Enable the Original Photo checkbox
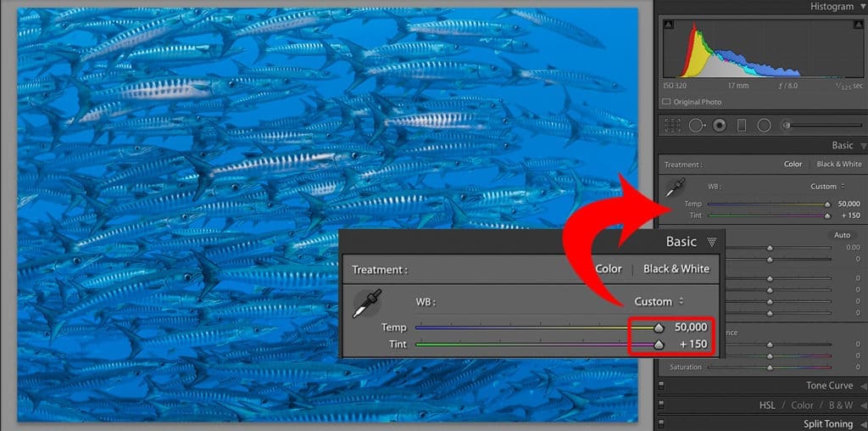Screen dimensions: 868x431 (666, 102)
